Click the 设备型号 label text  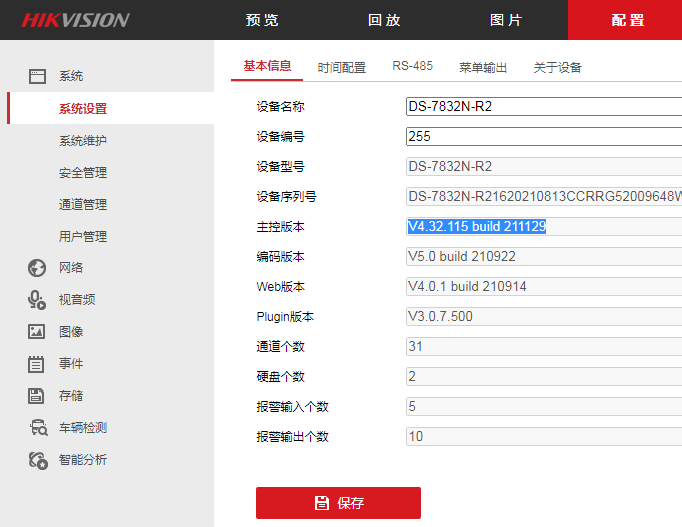click(280, 167)
